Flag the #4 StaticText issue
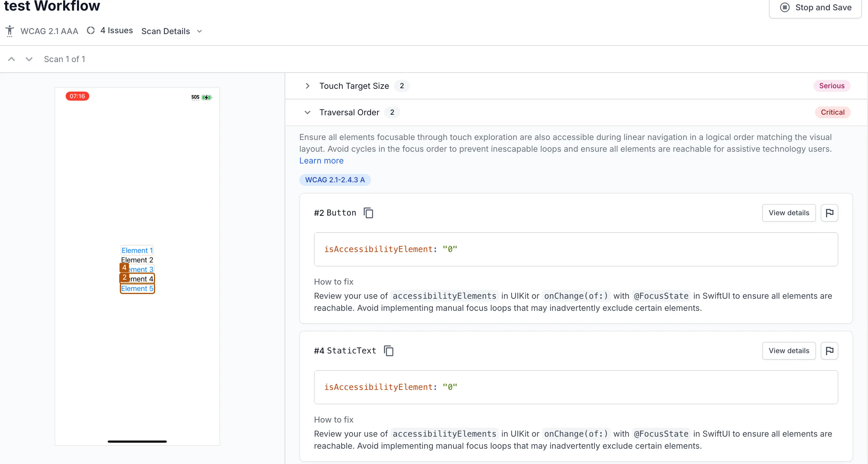Image resolution: width=868 pixels, height=464 pixels. [829, 351]
